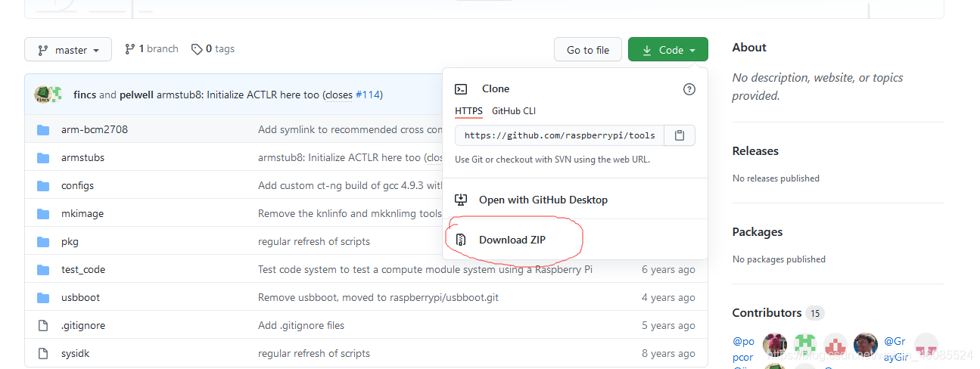Open commit 'Remove usbboot, moved to raspberrypi/usbboot.git'

coord(378,297)
